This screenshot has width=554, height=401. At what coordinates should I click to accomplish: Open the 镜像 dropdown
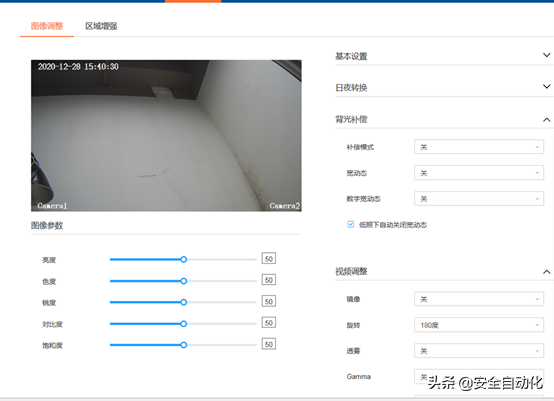click(x=479, y=299)
